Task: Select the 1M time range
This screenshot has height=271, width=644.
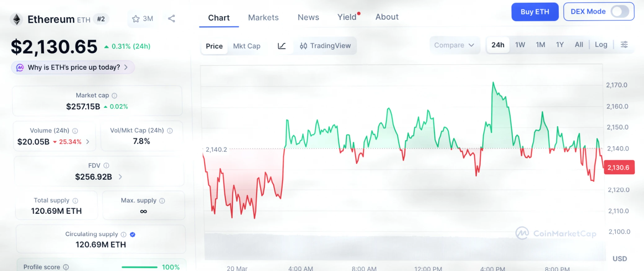Action: coord(540,45)
